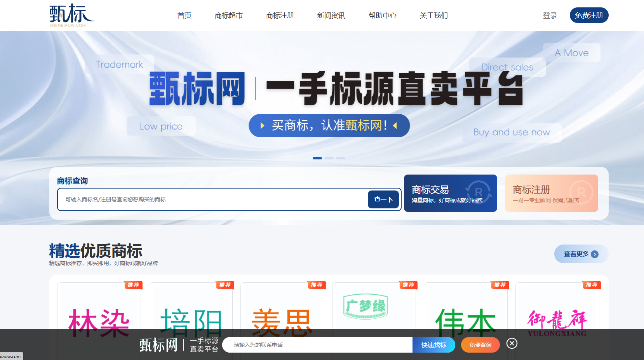Open the 商标注册 navigation item
The width and height of the screenshot is (644, 360).
click(x=280, y=16)
